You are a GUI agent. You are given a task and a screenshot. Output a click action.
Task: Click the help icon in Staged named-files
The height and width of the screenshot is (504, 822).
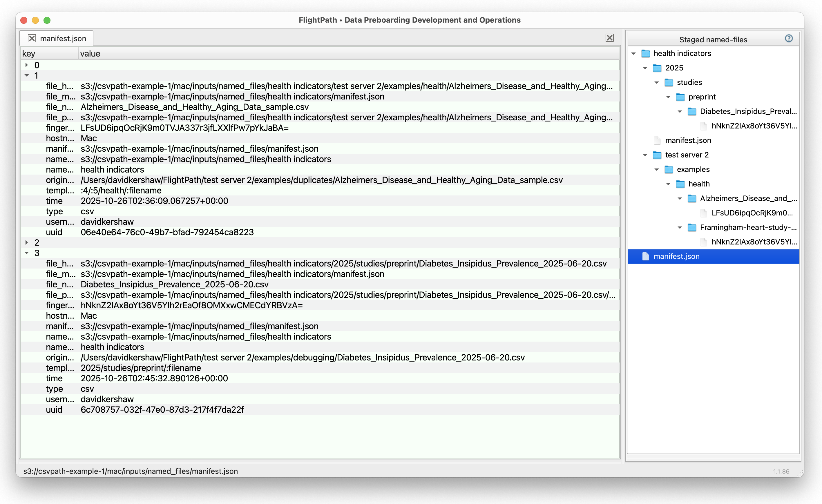pyautogui.click(x=788, y=39)
